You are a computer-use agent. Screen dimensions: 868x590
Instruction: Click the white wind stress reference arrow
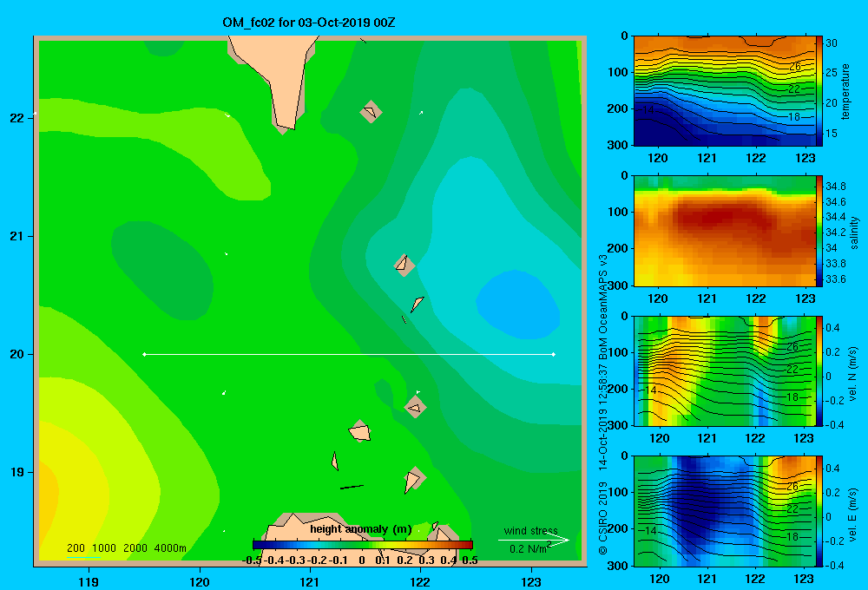click(x=534, y=540)
